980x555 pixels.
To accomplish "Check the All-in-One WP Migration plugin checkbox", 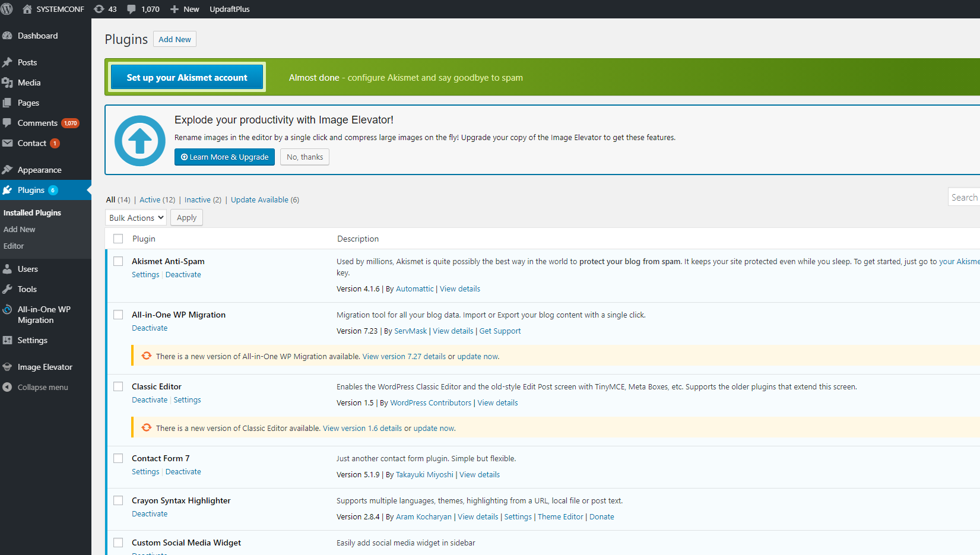I will tap(118, 315).
